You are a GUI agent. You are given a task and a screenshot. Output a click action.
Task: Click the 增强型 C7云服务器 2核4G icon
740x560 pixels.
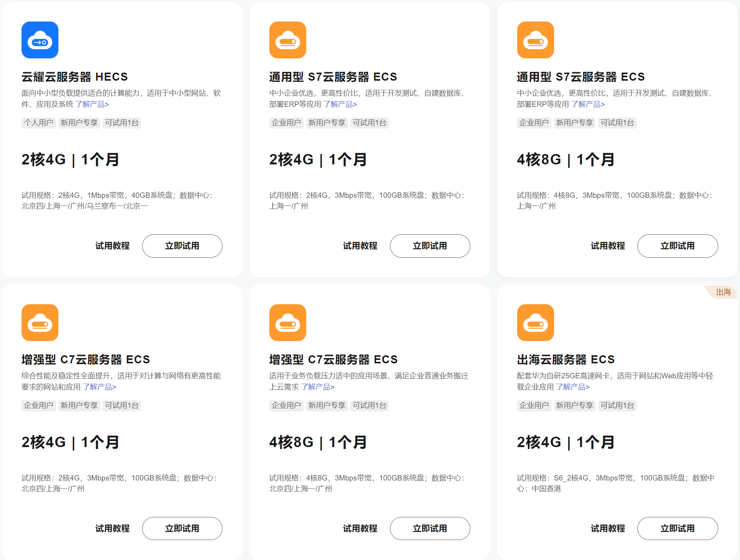(40, 323)
